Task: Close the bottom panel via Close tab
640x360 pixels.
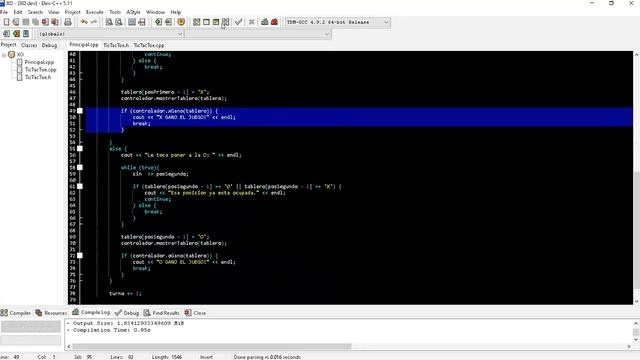Action: tap(195, 313)
